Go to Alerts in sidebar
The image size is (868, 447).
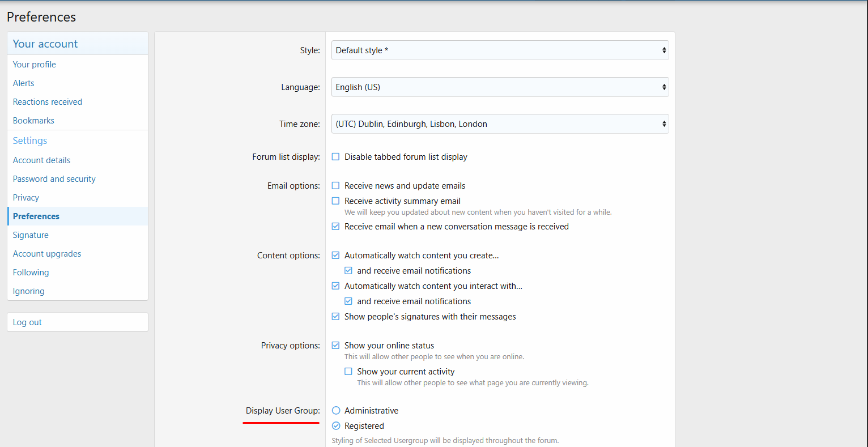tap(24, 83)
